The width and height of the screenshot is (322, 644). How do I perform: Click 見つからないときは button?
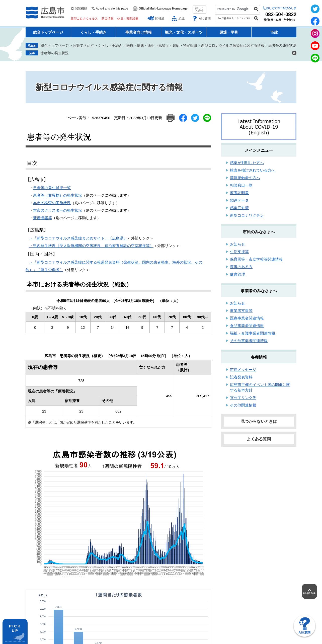[x=259, y=422]
